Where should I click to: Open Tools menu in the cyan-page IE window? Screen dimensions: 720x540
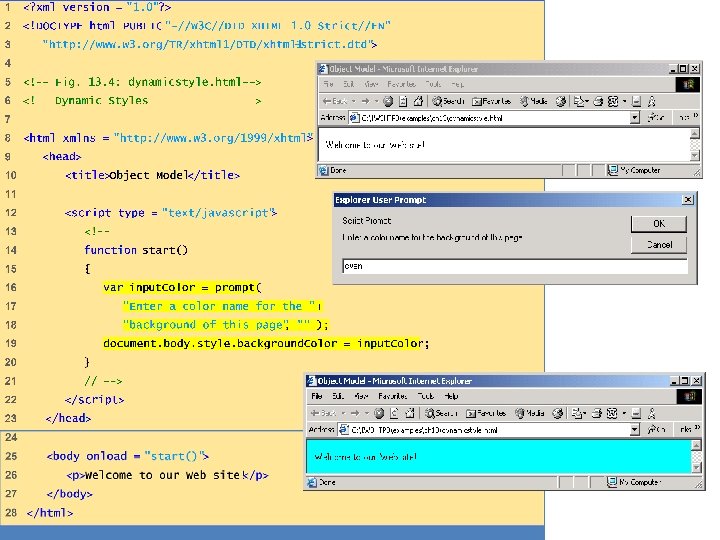coord(426,396)
